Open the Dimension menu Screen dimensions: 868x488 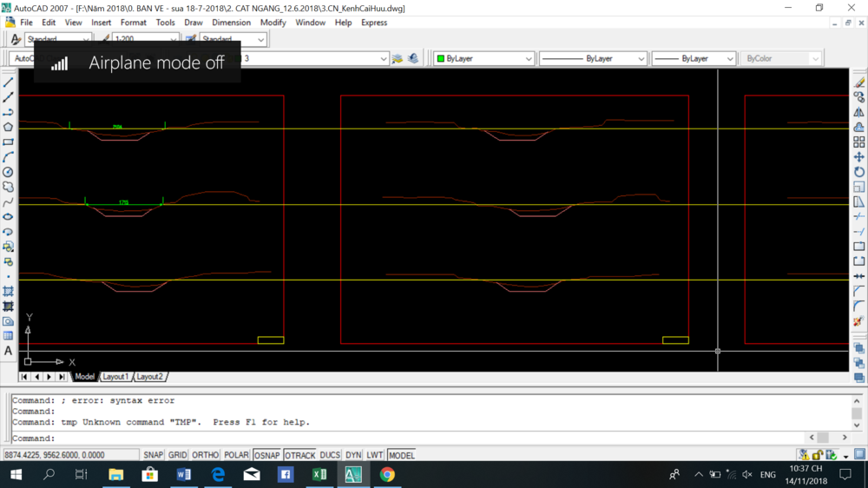click(232, 23)
